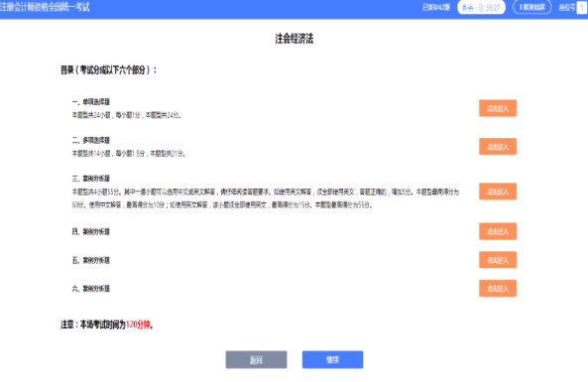Viewport: 588px width, 382px height.
Task: Open section four via its orange button
Action: click(498, 231)
